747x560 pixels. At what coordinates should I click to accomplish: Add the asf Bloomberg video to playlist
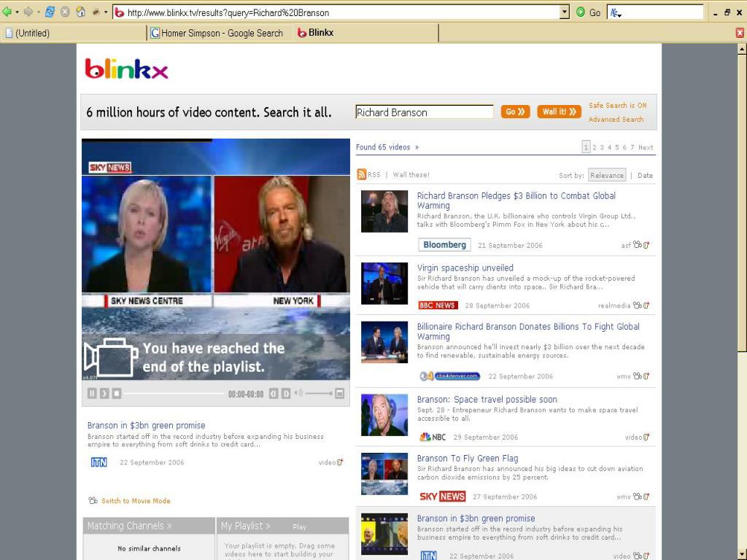646,245
